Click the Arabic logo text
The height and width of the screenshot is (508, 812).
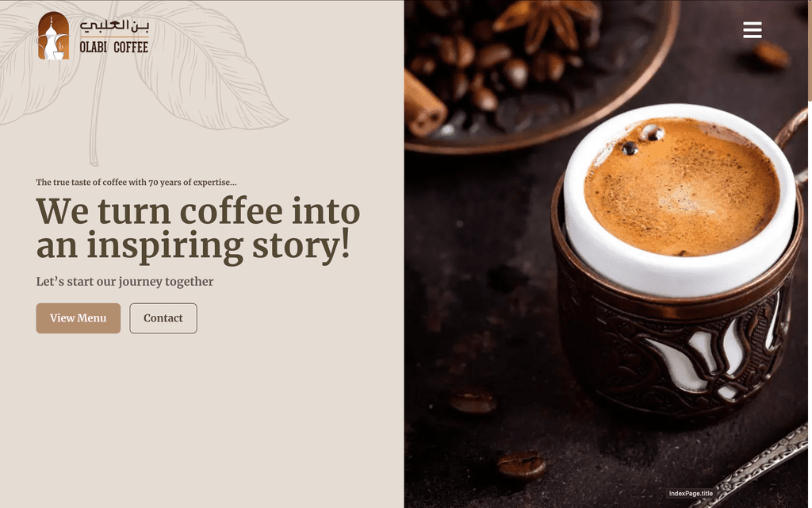(114, 25)
